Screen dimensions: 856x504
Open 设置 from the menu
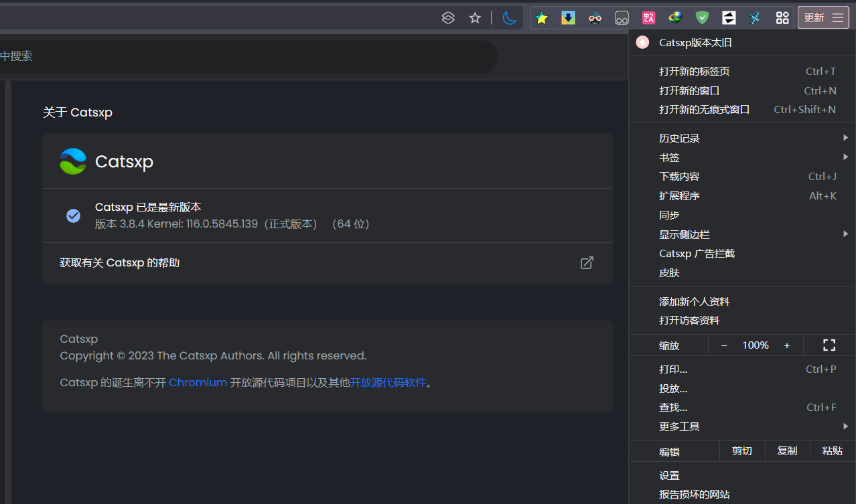(742, 476)
